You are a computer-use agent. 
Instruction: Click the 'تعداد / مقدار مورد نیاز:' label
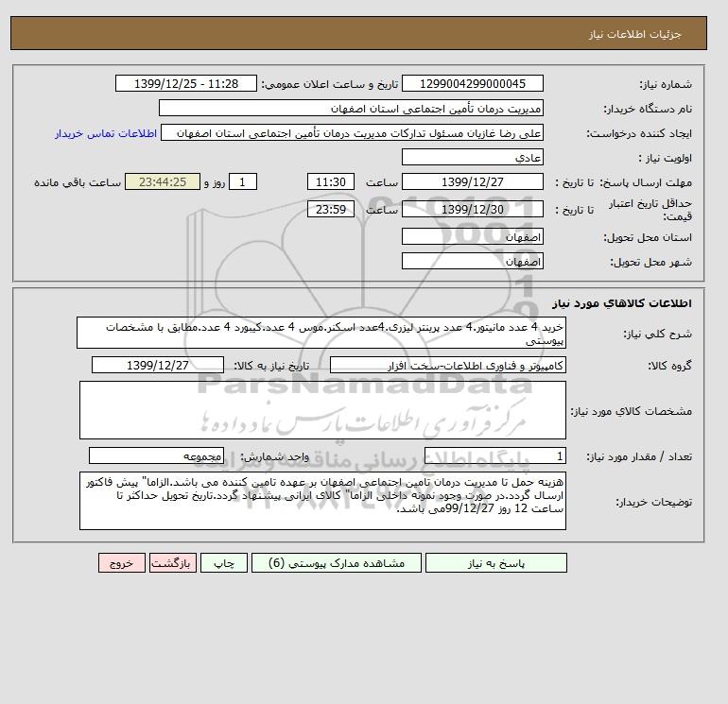point(639,456)
